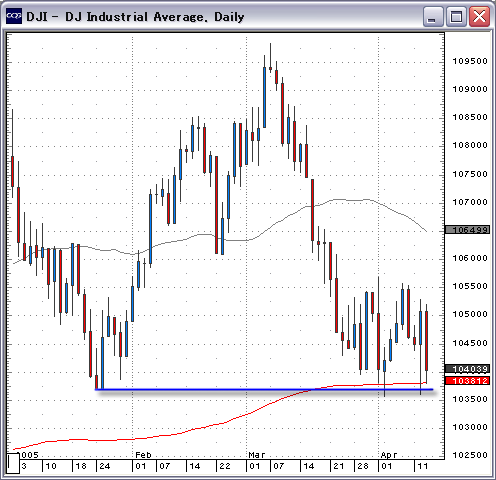Click the gray 106499 moving average tag
The height and width of the screenshot is (480, 496).
468,230
